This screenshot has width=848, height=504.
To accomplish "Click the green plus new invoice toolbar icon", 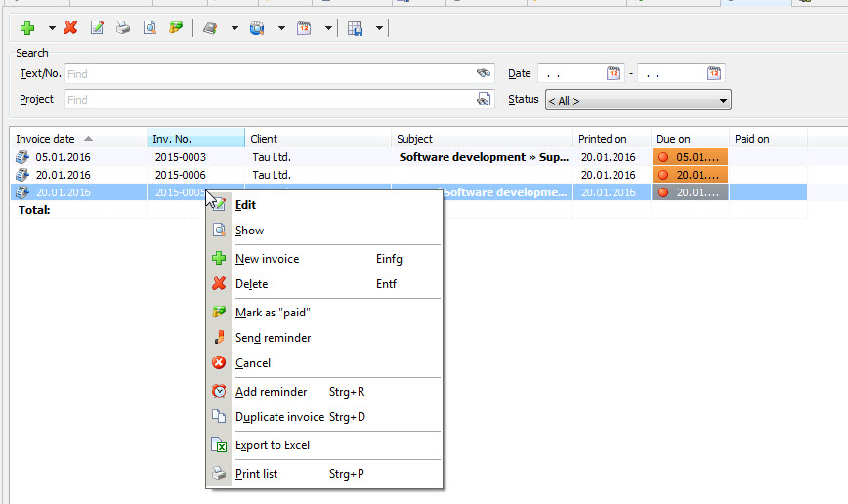I will point(27,27).
